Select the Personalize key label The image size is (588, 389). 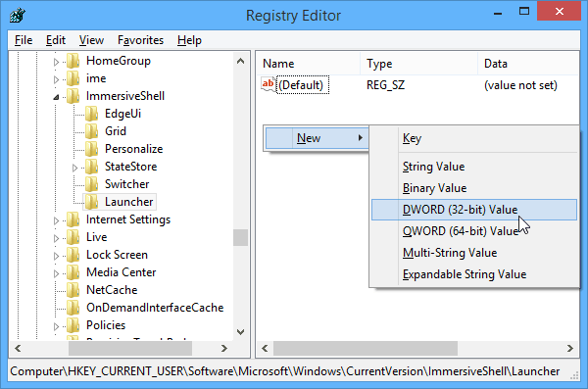[133, 149]
